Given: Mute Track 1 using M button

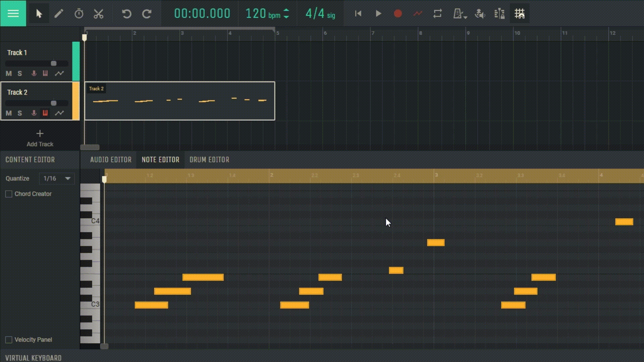Looking at the screenshot, I should click(8, 73).
